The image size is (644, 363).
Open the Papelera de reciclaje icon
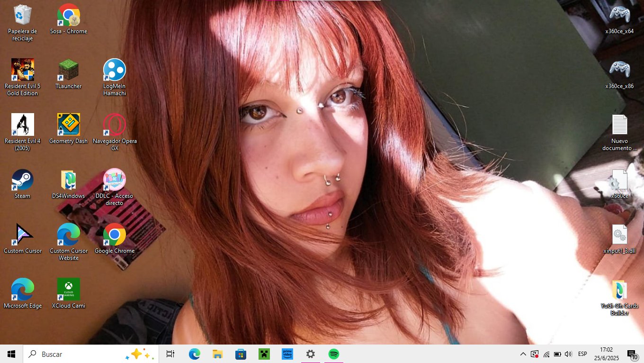click(x=22, y=15)
